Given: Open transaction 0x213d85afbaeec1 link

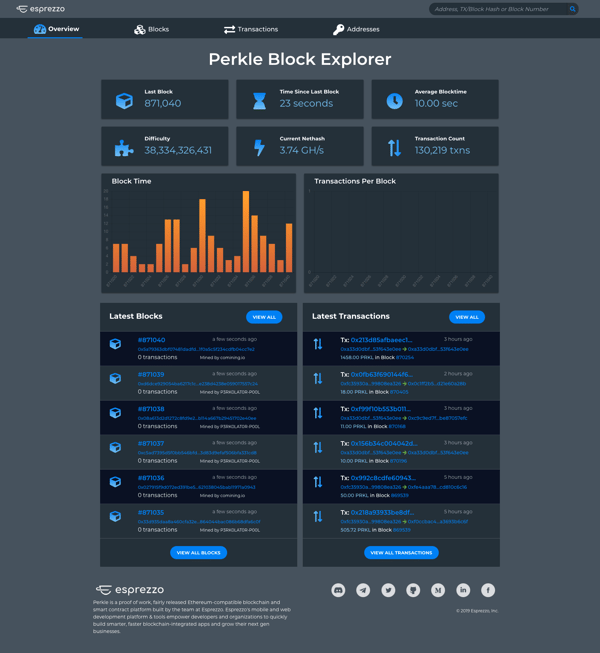Looking at the screenshot, I should click(381, 340).
